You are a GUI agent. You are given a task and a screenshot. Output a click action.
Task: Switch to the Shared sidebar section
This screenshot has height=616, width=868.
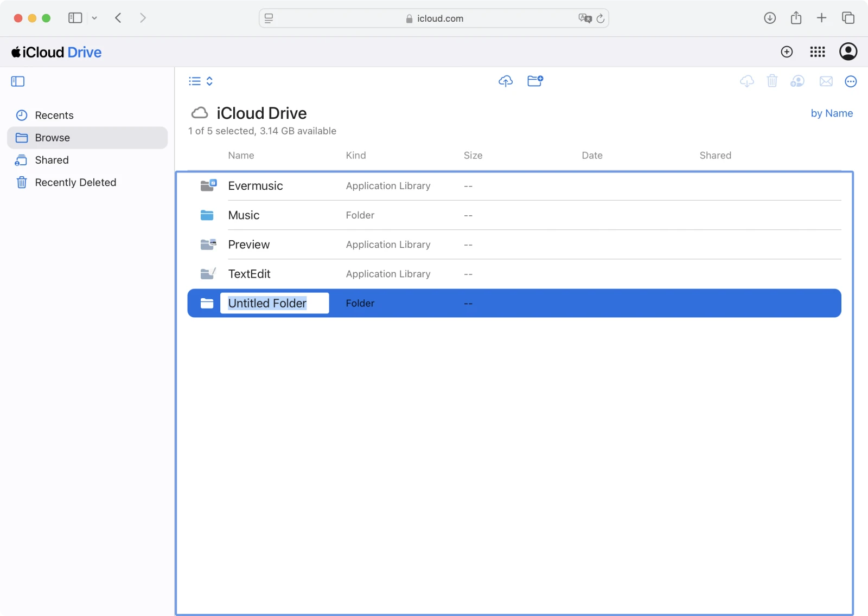pyautogui.click(x=51, y=160)
